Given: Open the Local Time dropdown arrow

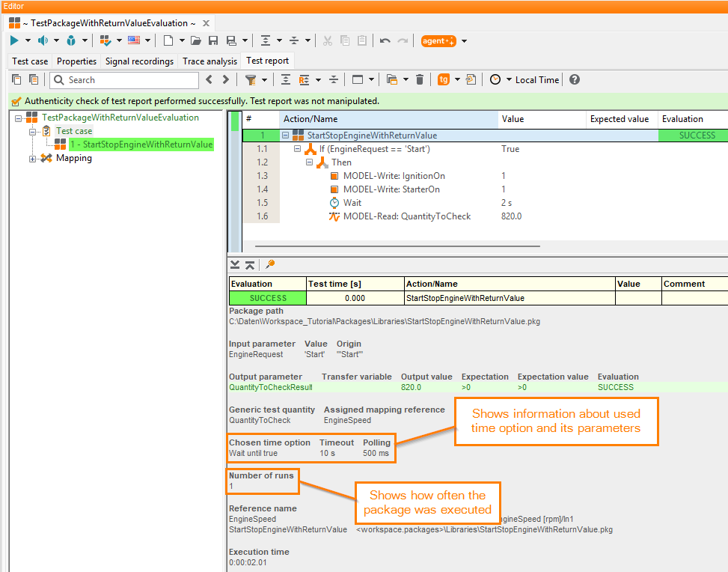Looking at the screenshot, I should [x=509, y=80].
